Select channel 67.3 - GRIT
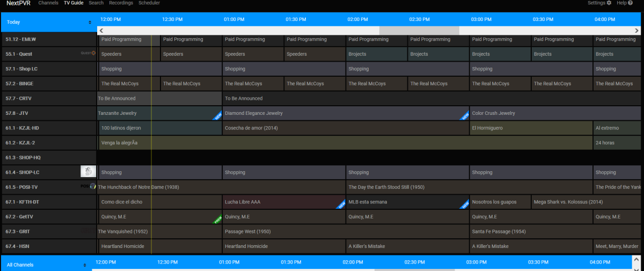The height and width of the screenshot is (271, 644). point(48,231)
